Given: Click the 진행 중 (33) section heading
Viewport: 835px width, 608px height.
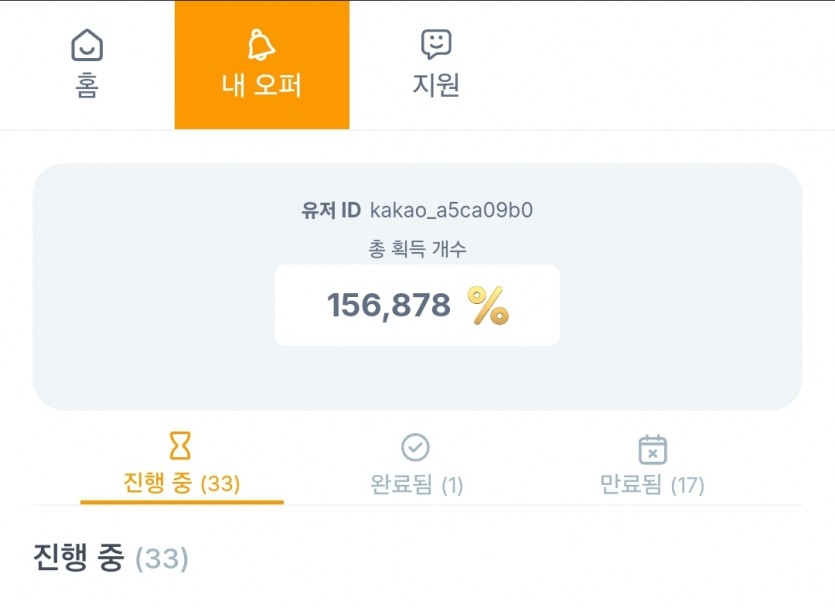Looking at the screenshot, I should click(x=111, y=558).
